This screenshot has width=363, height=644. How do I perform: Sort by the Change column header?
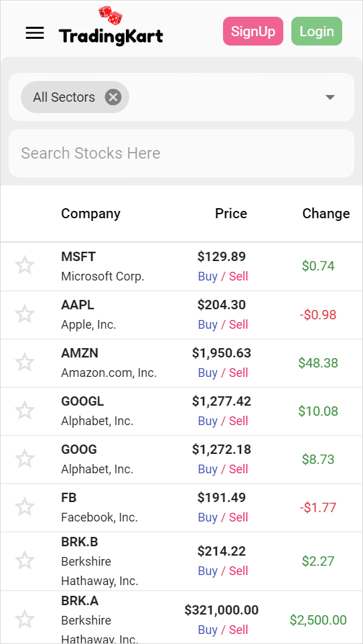326,214
